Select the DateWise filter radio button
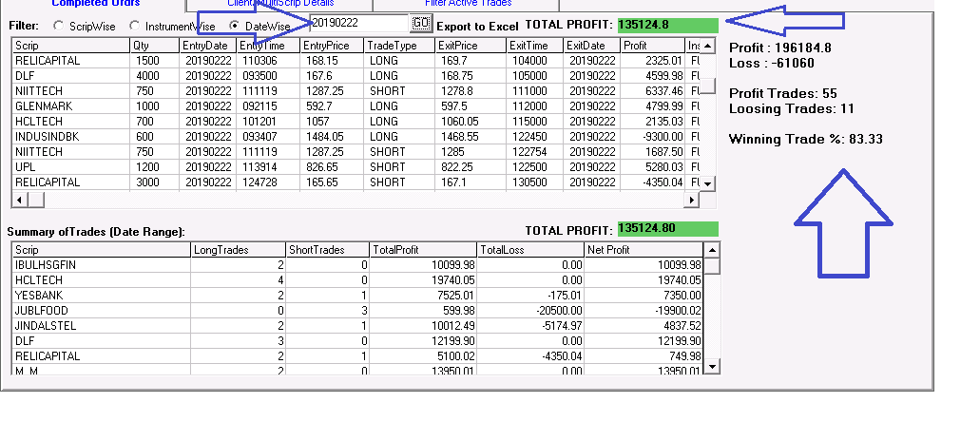980x441 pixels. 235,27
